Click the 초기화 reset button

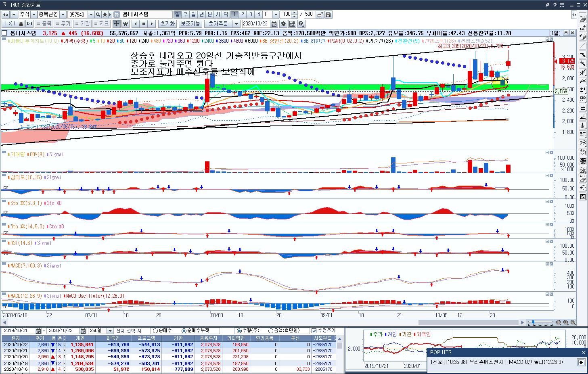(167, 24)
